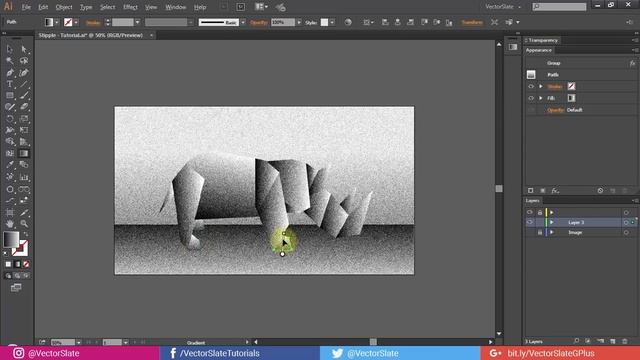
Task: Open the brush definition Basic dropdown
Action: click(x=243, y=22)
